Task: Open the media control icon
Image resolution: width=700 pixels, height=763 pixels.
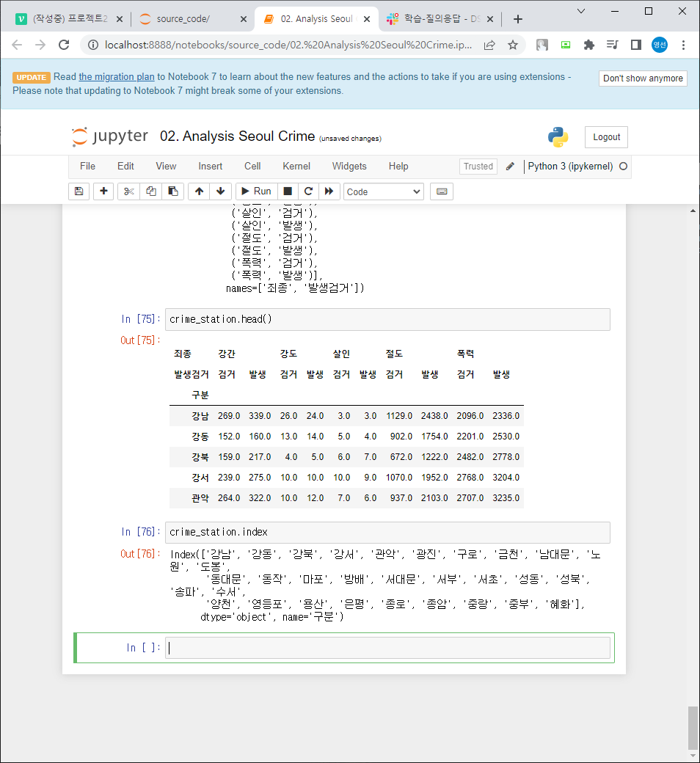Action: [x=613, y=45]
